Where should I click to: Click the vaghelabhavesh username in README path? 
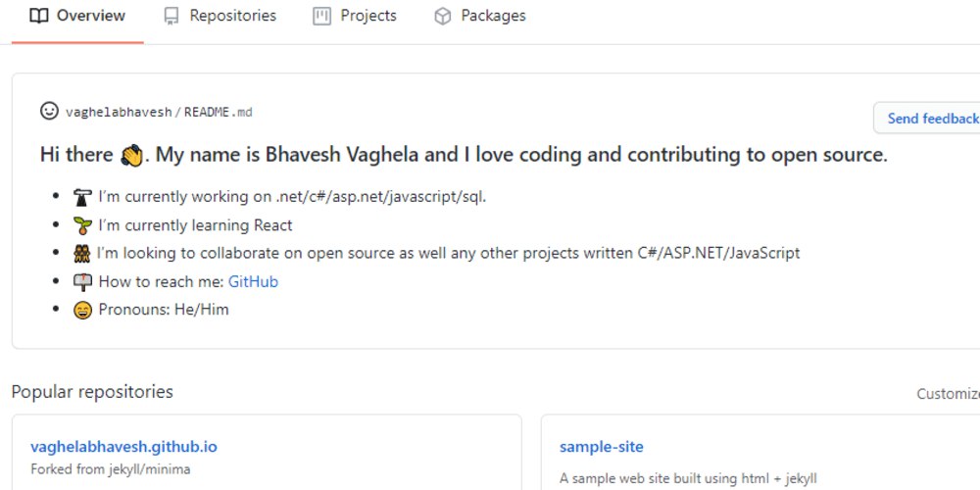point(119,113)
